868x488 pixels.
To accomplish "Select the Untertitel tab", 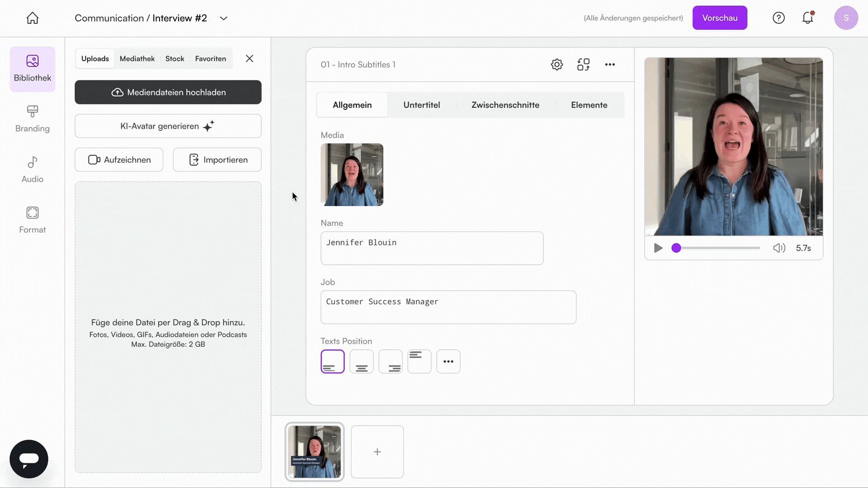I will click(x=422, y=105).
